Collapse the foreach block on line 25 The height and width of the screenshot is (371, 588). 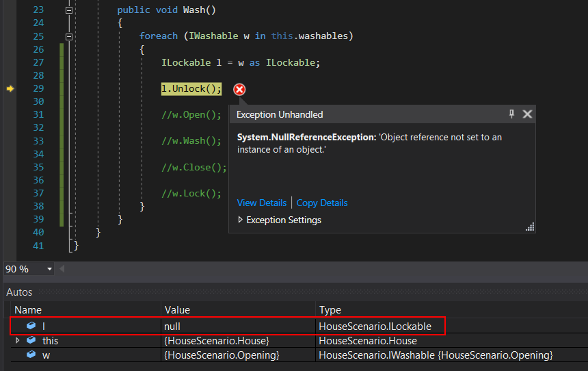coord(69,36)
